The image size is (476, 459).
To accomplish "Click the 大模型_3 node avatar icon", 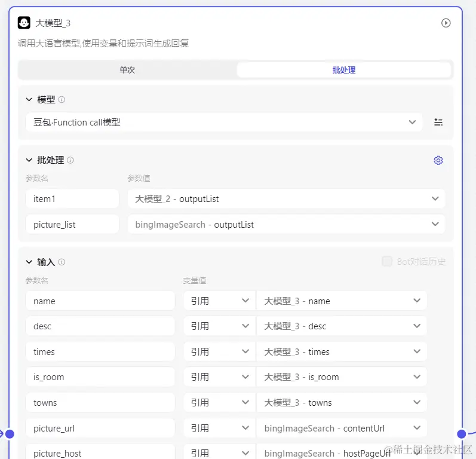I will (x=24, y=23).
